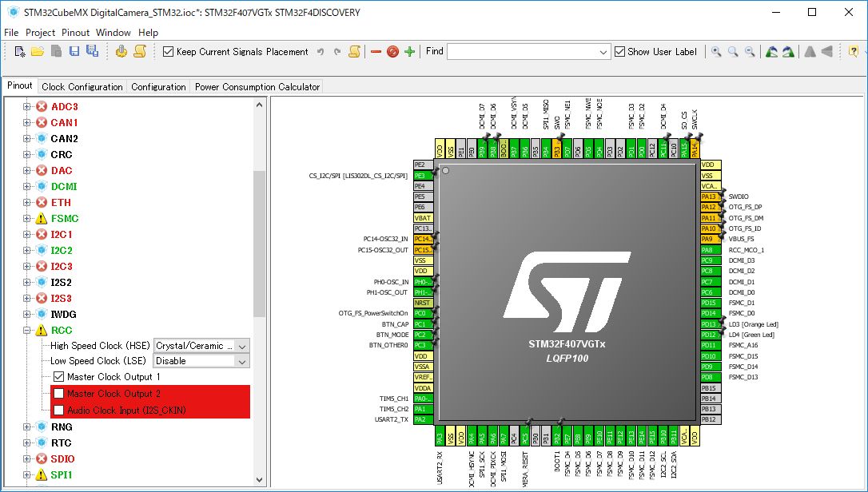
Task: Expand the DCMI peripheral tree node
Action: [26, 186]
